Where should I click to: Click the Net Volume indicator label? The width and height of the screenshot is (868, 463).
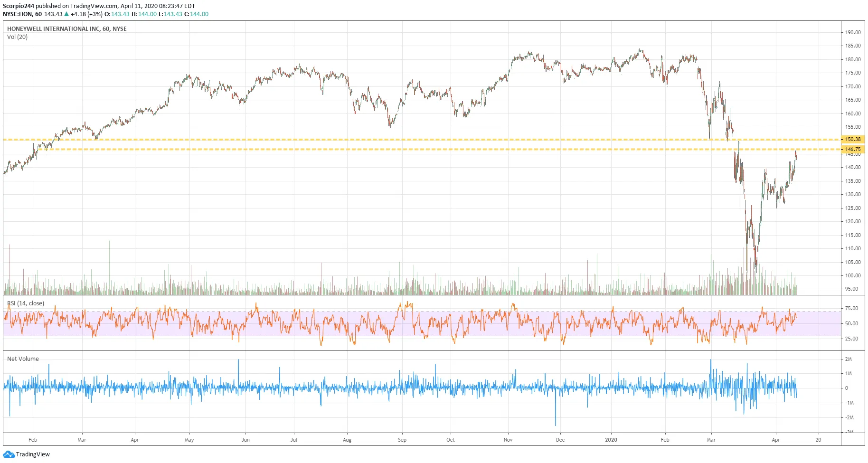coord(23,359)
